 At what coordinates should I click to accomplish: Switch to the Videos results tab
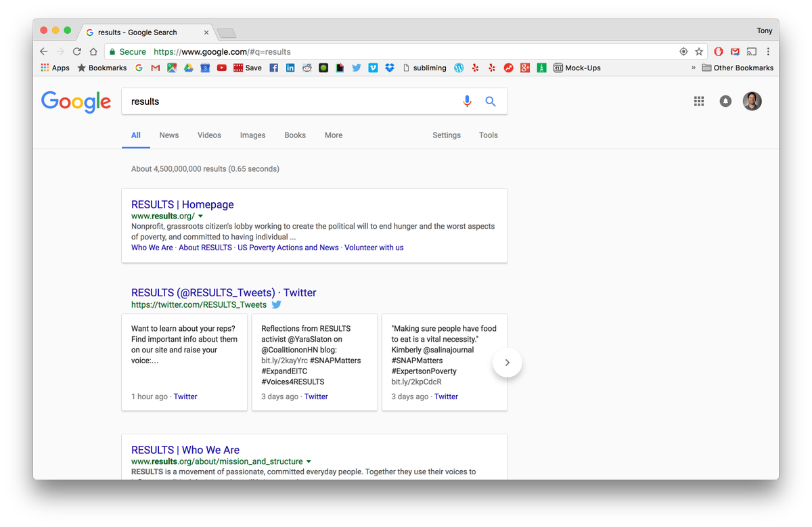point(209,135)
